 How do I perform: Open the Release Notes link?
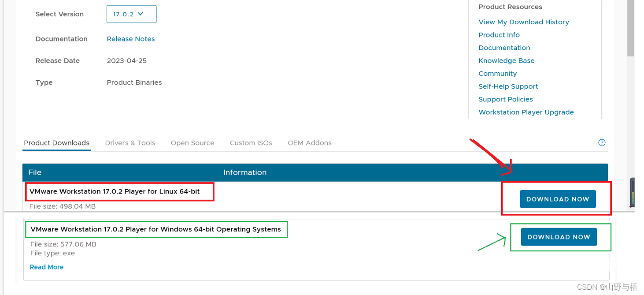131,39
